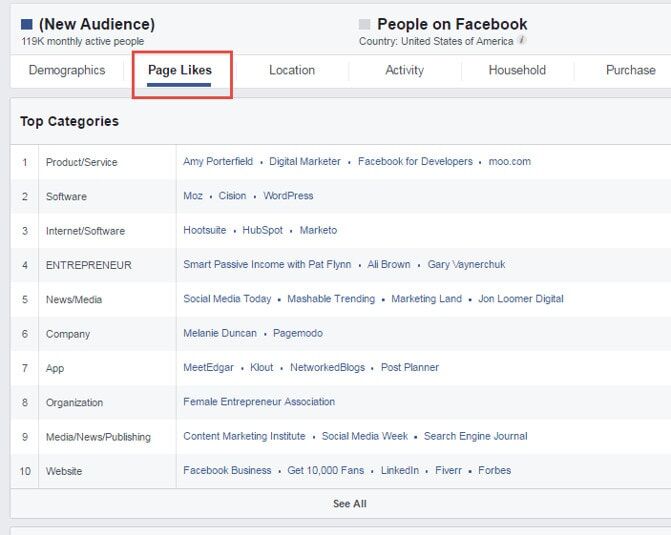Open the Marketo page link

point(318,230)
